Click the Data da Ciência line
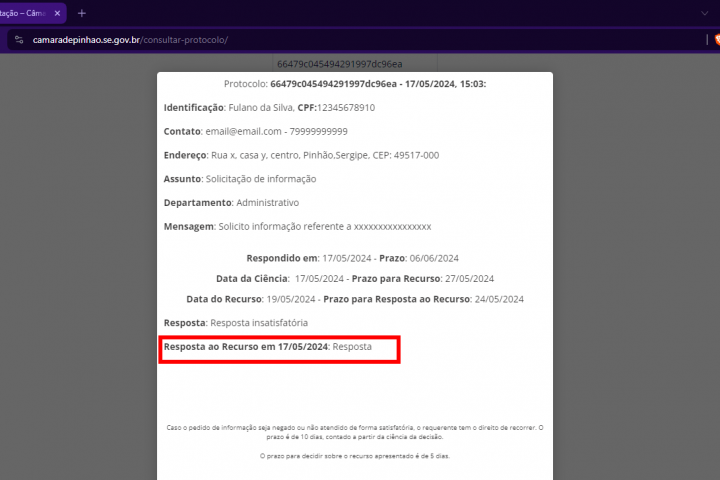 (354, 278)
